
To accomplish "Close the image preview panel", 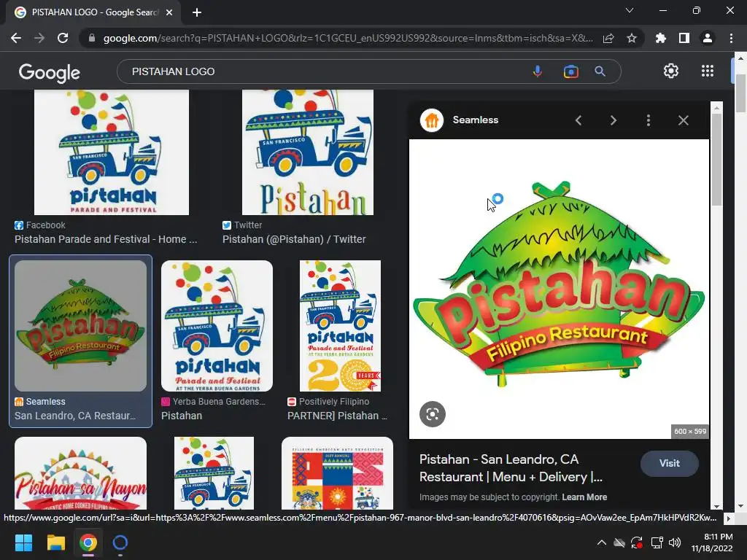I will pyautogui.click(x=683, y=120).
